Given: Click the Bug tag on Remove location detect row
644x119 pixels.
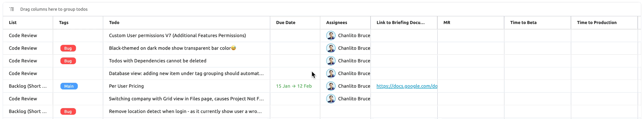Looking at the screenshot, I should (68, 111).
